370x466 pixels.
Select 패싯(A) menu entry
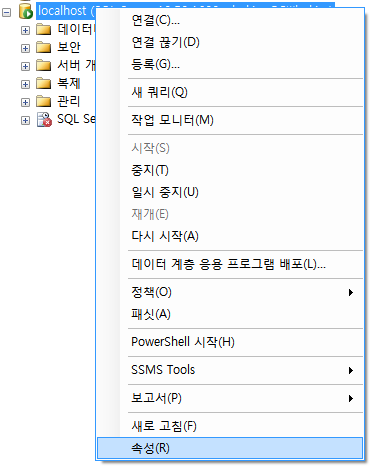(x=230, y=314)
